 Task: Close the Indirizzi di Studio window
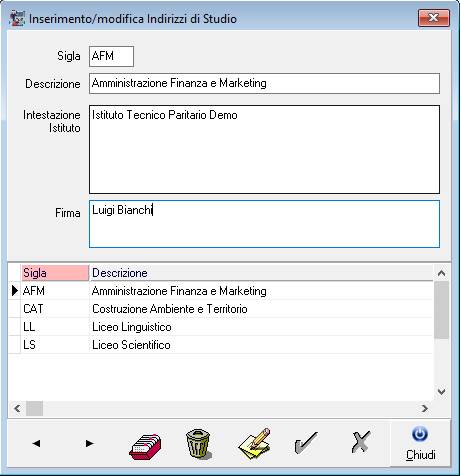tap(433, 18)
